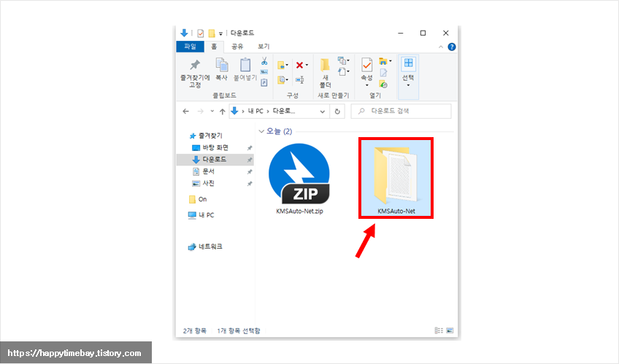Select 사진 in the navigation pane
This screenshot has height=364, width=619.
point(209,183)
